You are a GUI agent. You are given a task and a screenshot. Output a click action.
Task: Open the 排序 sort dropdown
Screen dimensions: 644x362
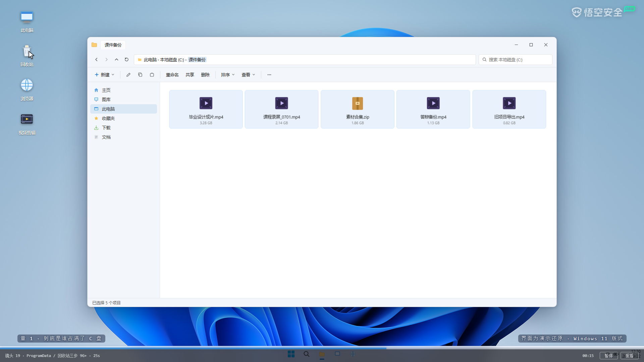(228, 75)
